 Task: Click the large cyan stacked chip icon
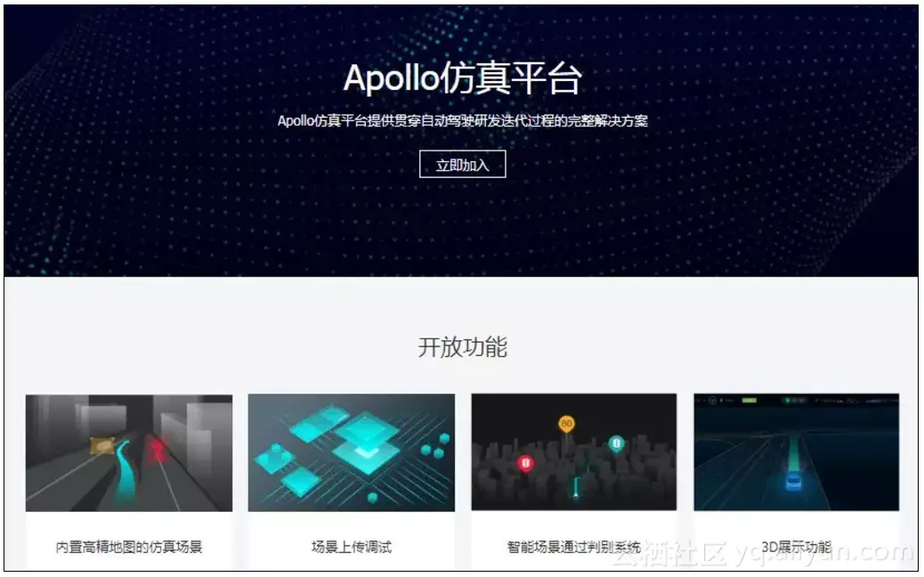pos(366,442)
